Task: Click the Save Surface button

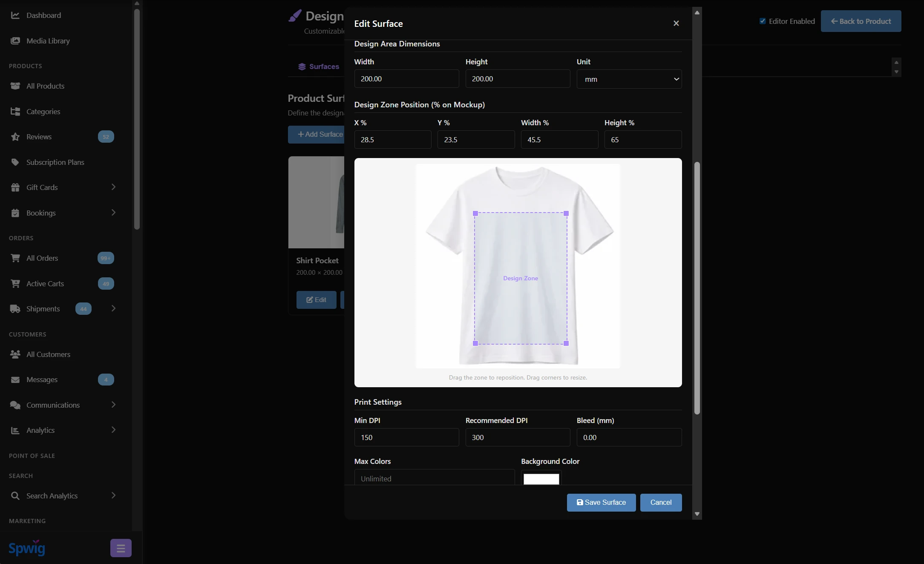Action: 601,503
